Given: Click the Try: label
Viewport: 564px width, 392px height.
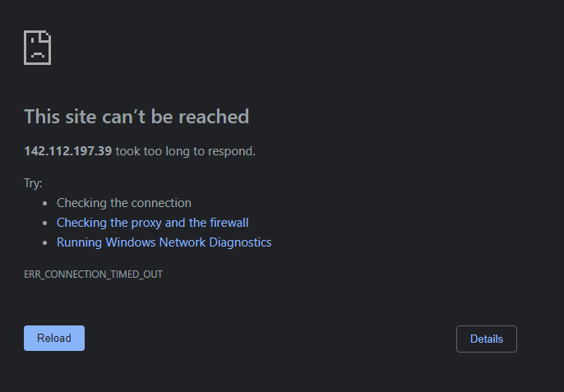Looking at the screenshot, I should pyautogui.click(x=33, y=183).
